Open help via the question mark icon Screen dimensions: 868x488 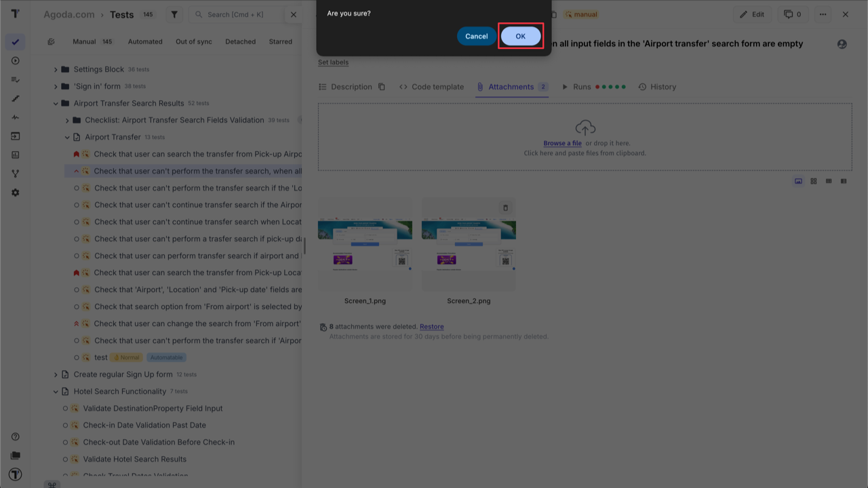[15, 436]
